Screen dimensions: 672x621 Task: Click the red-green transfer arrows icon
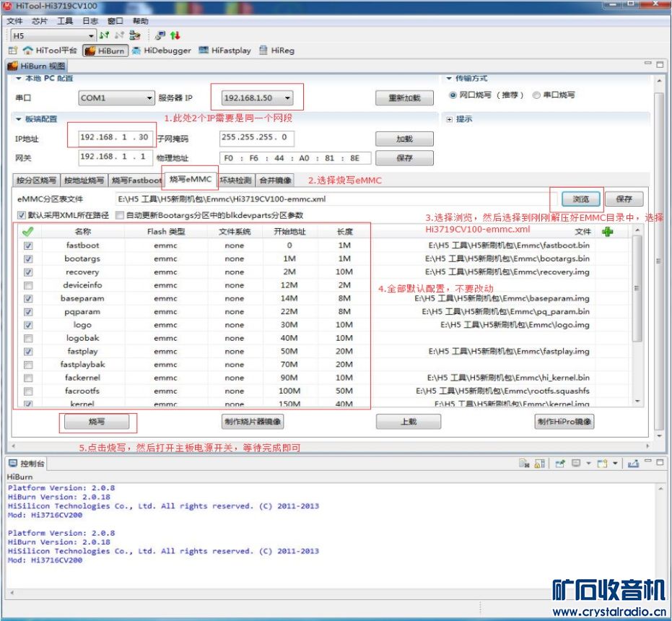[175, 35]
